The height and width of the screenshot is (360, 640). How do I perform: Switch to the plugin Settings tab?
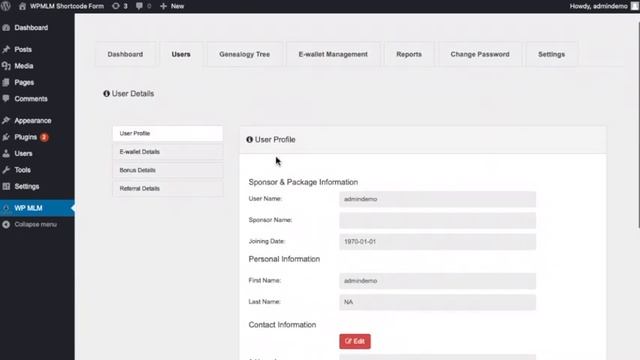click(551, 54)
